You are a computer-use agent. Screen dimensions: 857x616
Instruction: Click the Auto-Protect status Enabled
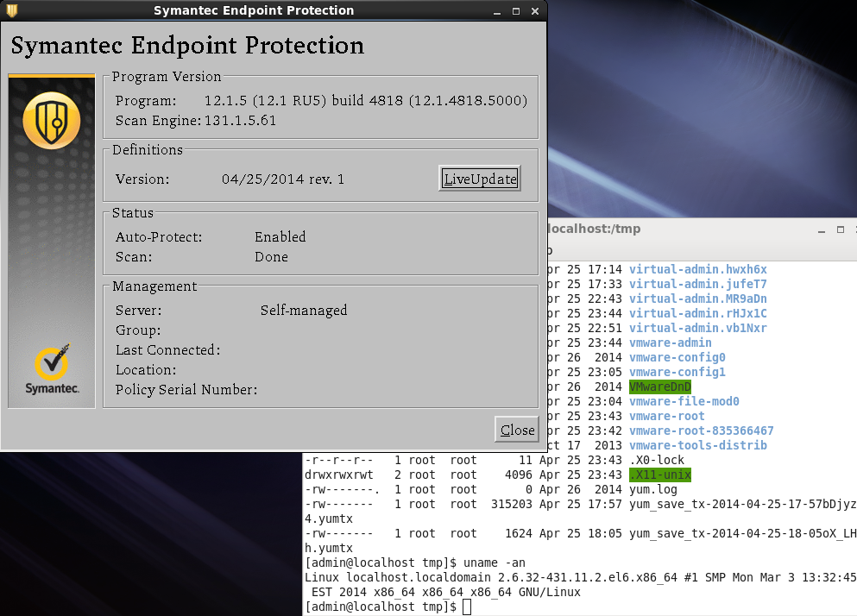coord(280,236)
